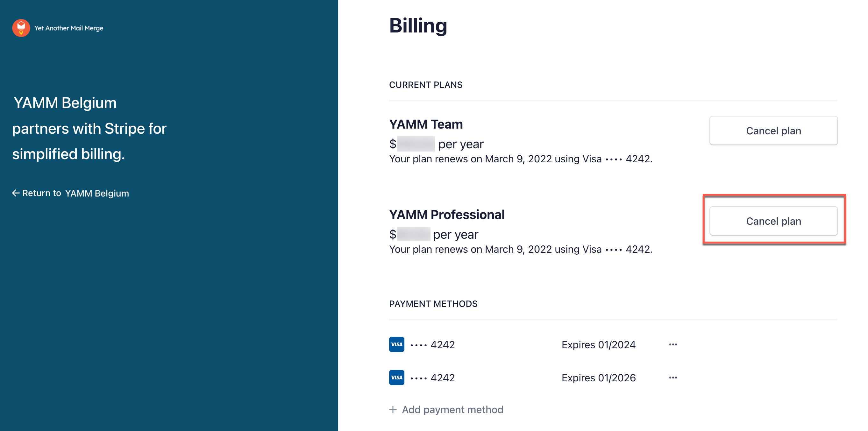The image size is (868, 431).
Task: Open the three-dot menu for card expiring 01/2026
Action: point(673,378)
